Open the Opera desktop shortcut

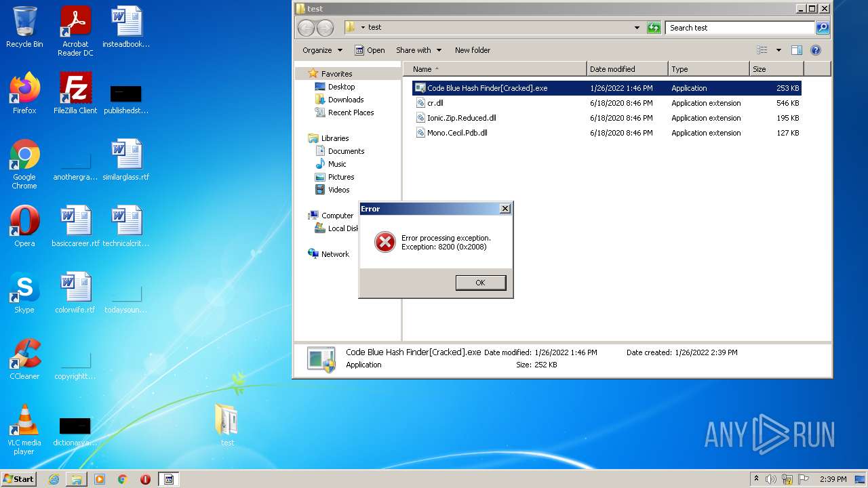(x=24, y=226)
